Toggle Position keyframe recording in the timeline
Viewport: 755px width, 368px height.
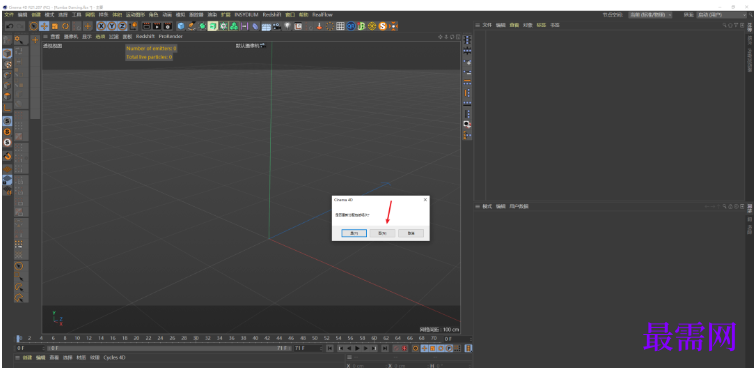pyautogui.click(x=425, y=348)
